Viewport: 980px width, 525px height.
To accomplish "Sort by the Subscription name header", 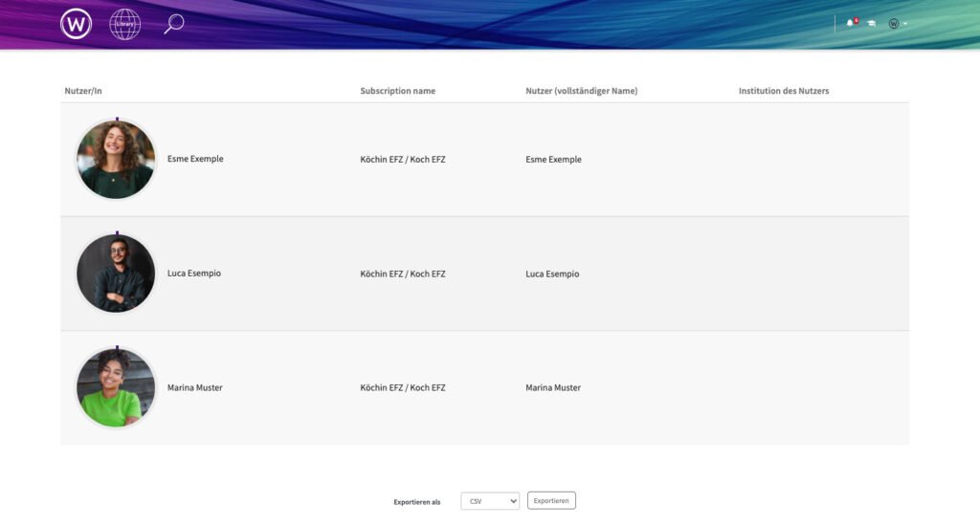I will [397, 91].
